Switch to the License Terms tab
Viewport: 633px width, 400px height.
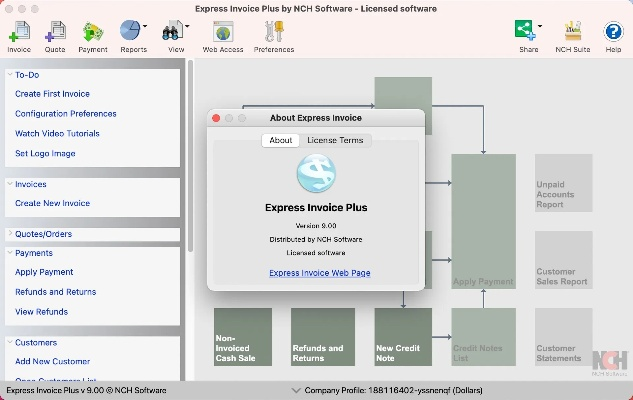[335, 141]
